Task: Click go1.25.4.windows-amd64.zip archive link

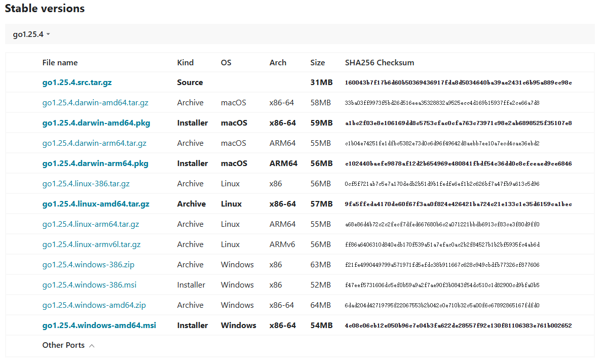Action: 94,305
